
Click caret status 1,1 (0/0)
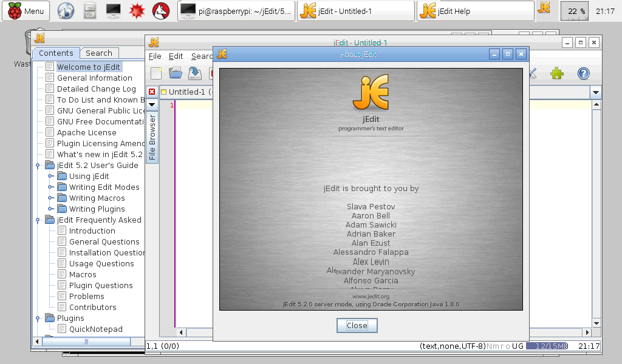click(x=163, y=346)
